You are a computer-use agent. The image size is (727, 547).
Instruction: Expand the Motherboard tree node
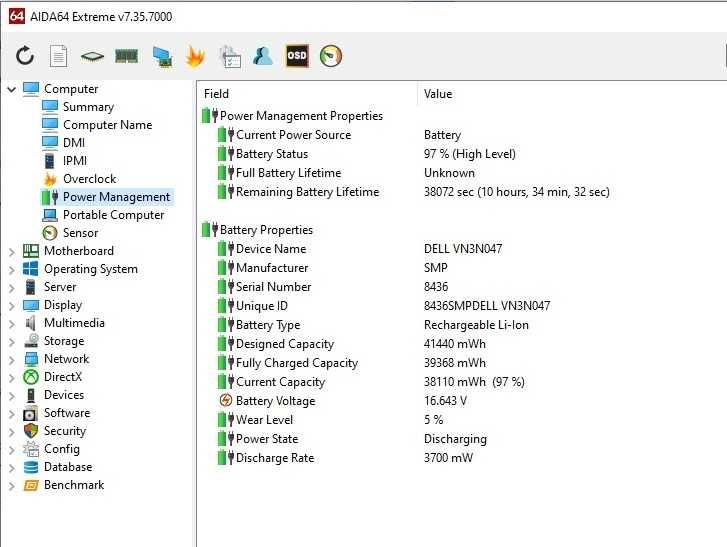[12, 252]
